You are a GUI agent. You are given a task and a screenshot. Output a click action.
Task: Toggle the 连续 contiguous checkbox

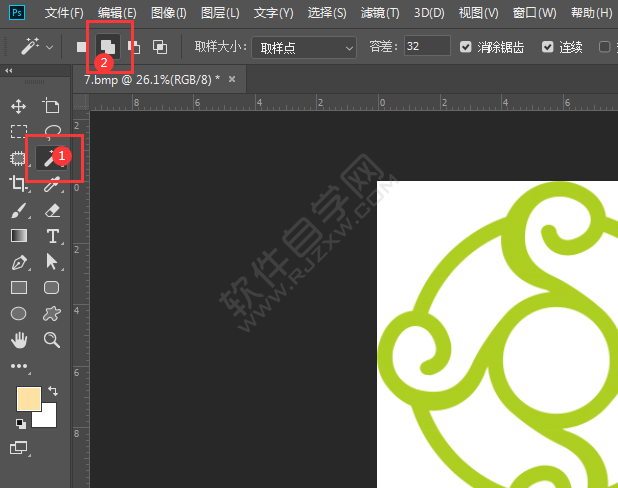point(547,47)
